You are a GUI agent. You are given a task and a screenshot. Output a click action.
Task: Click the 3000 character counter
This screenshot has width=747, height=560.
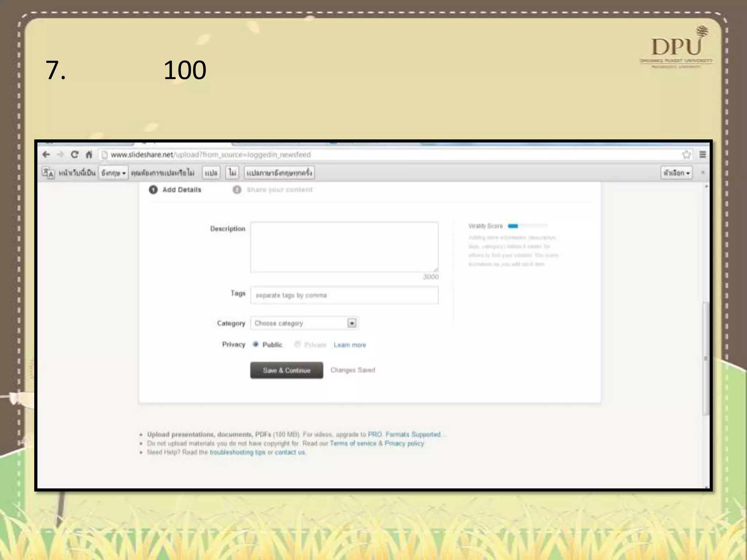click(x=431, y=277)
